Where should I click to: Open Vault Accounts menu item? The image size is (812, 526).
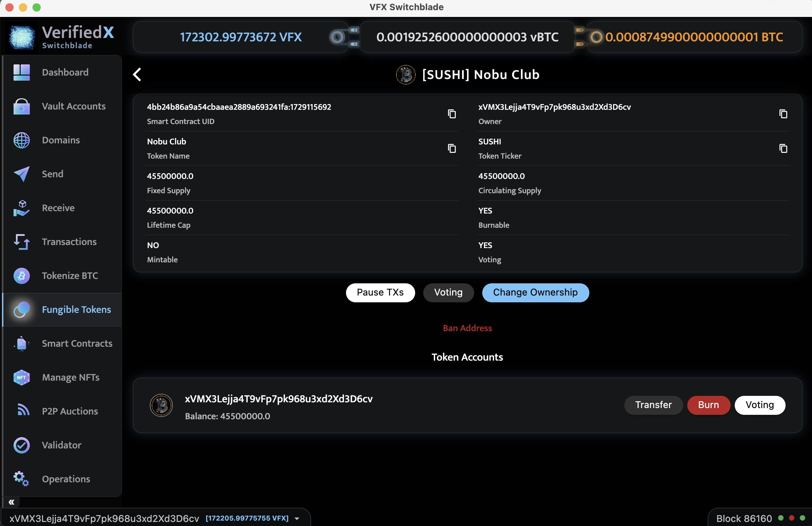point(62,106)
